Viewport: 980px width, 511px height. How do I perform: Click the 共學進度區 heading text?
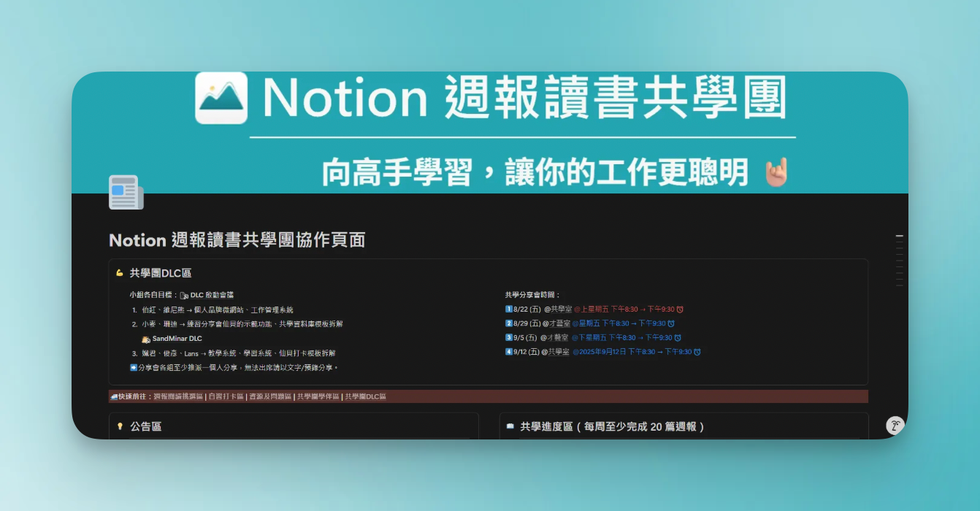[x=612, y=426]
